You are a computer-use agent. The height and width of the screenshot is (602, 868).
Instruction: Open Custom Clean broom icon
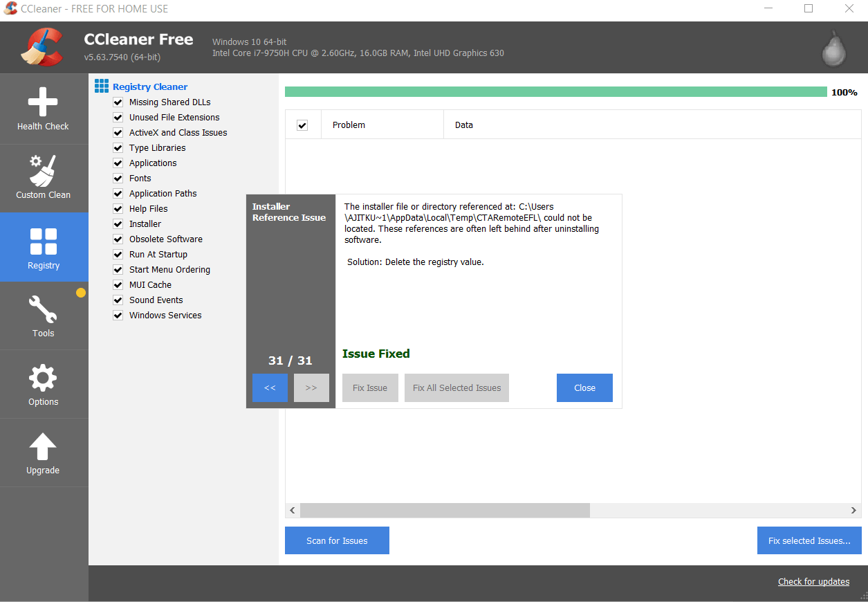[44, 170]
